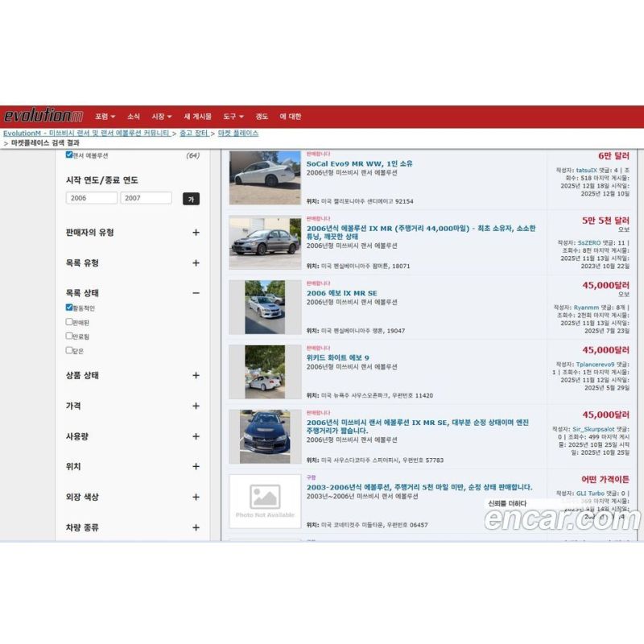Open the 시장 dropdown menu

point(162,117)
